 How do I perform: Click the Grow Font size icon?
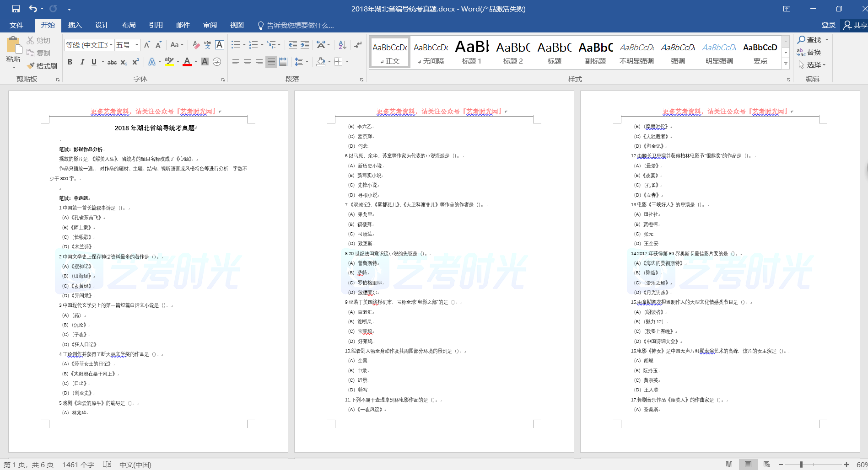147,45
